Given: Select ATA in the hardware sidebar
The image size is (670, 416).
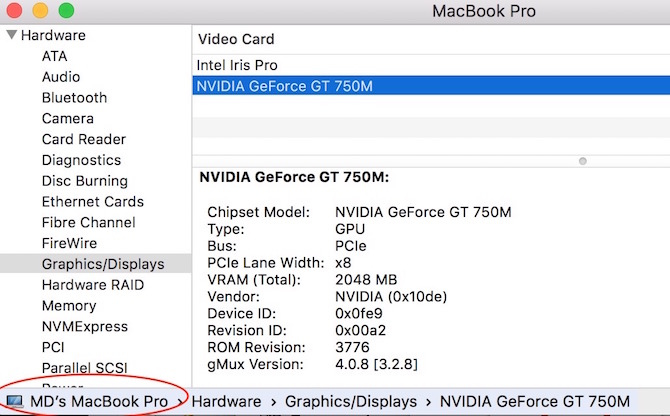Looking at the screenshot, I should tap(55, 56).
